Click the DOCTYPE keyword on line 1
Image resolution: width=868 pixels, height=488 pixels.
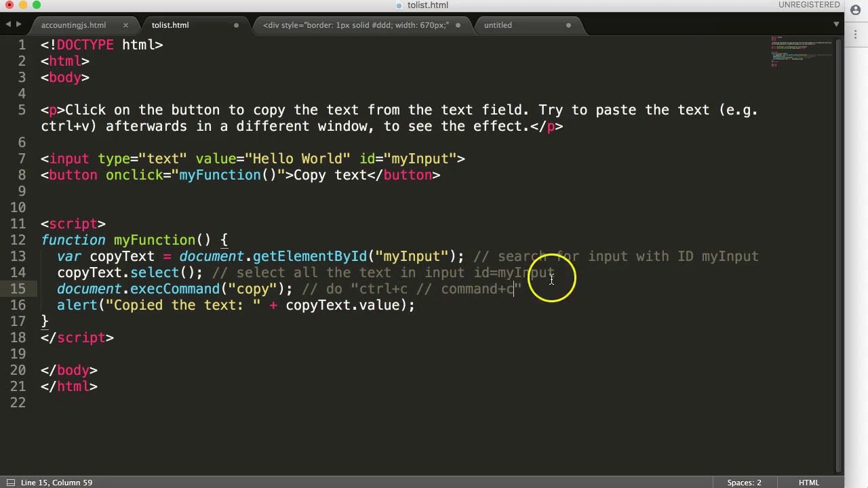[x=85, y=45]
